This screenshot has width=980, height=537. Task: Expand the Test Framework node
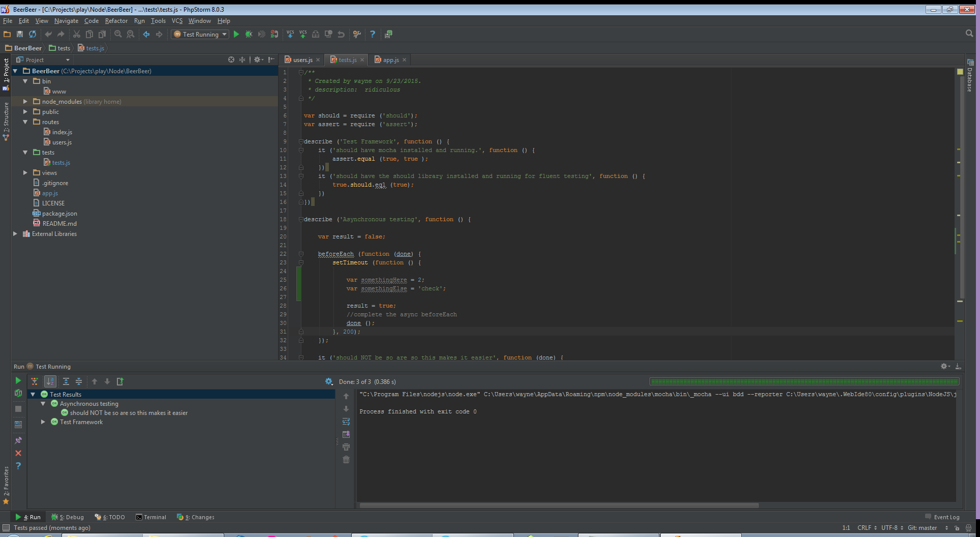[x=43, y=422]
